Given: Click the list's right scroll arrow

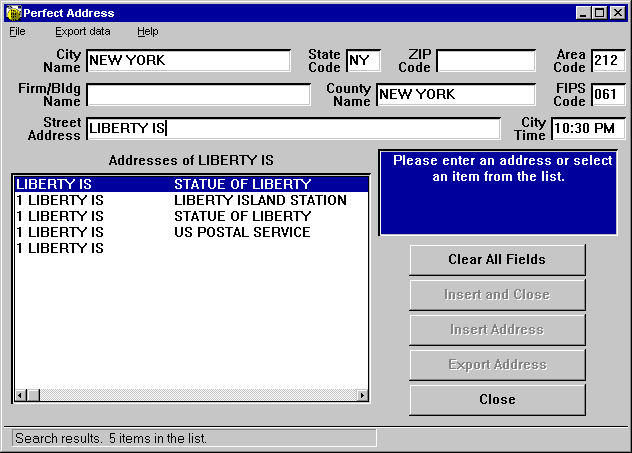Looking at the screenshot, I should click(362, 395).
